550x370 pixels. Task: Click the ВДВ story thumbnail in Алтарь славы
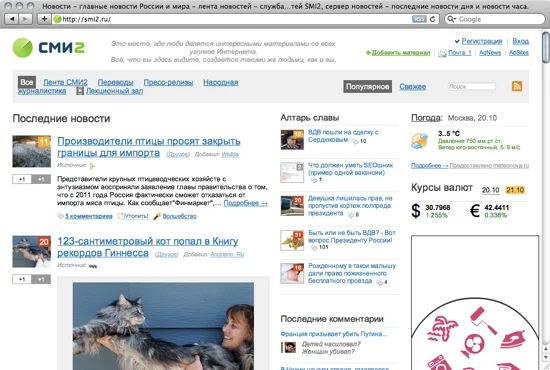(x=292, y=140)
